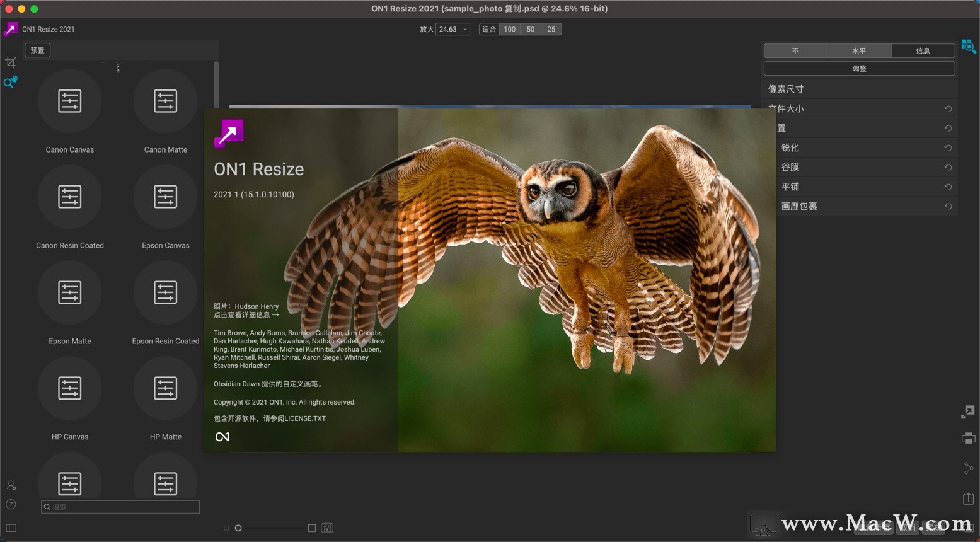980x542 pixels.
Task: Set zoom with the 适合 fit button
Action: (x=489, y=29)
